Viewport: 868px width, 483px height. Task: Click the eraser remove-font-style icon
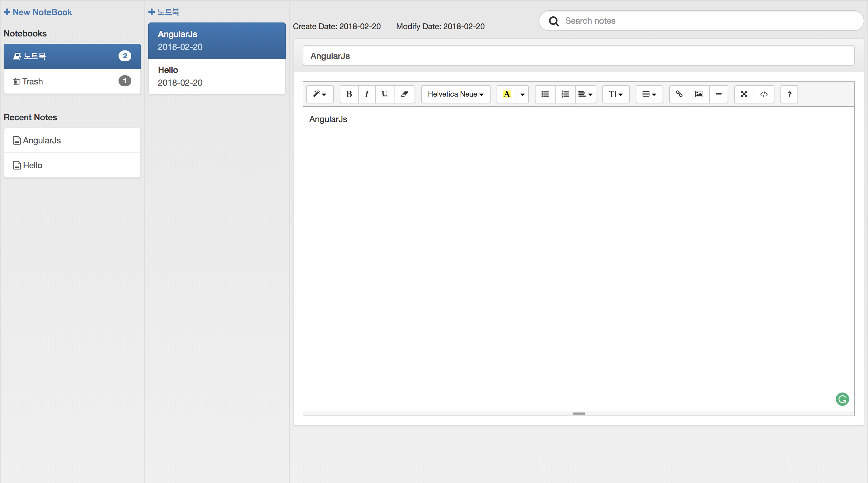(404, 94)
